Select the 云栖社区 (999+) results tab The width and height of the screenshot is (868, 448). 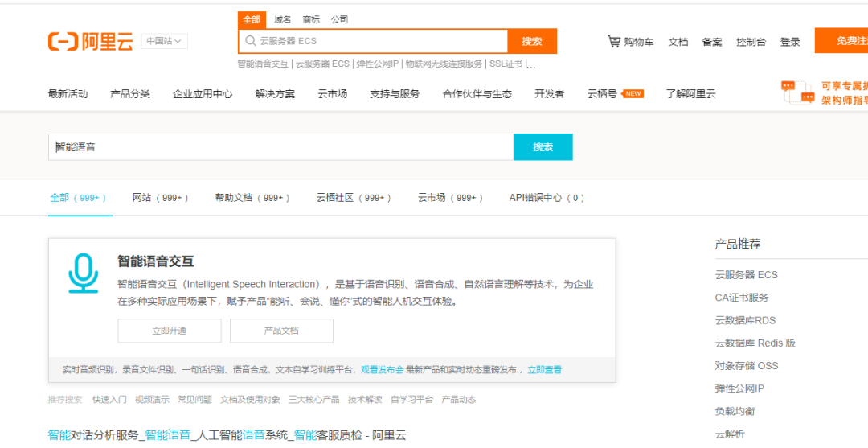(354, 198)
